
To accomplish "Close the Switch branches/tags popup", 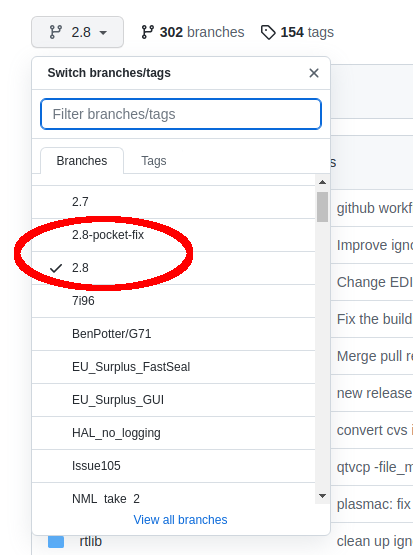I will tap(314, 73).
